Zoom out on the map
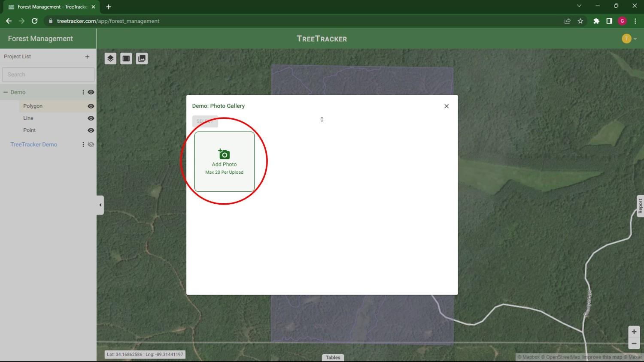Viewport: 644px width, 362px height. [634, 344]
